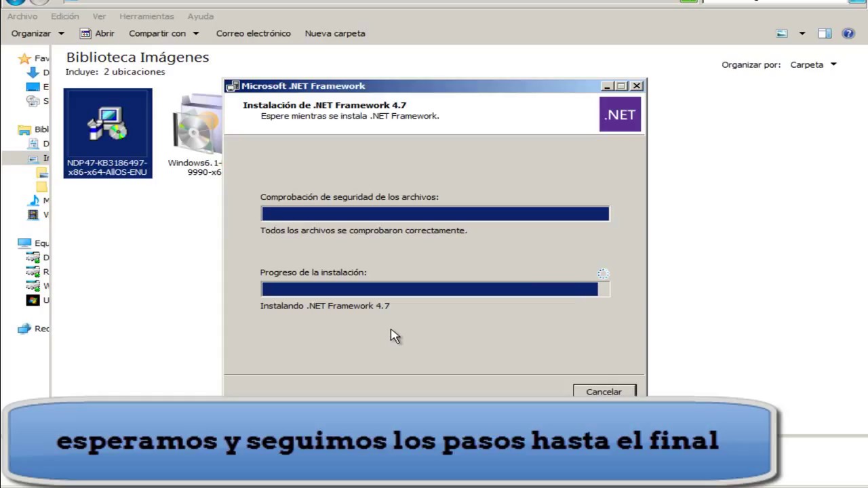Expand the Organizar por Carpeta dropdown

813,64
